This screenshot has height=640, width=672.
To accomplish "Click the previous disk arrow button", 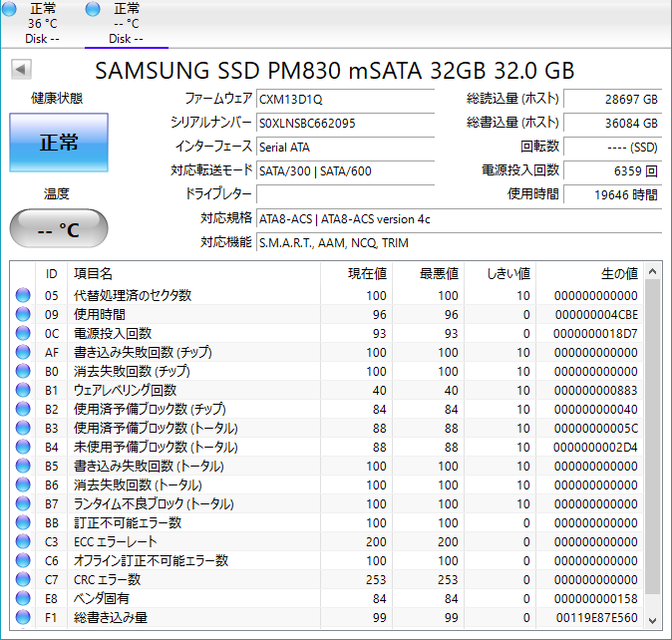I will click(x=21, y=70).
